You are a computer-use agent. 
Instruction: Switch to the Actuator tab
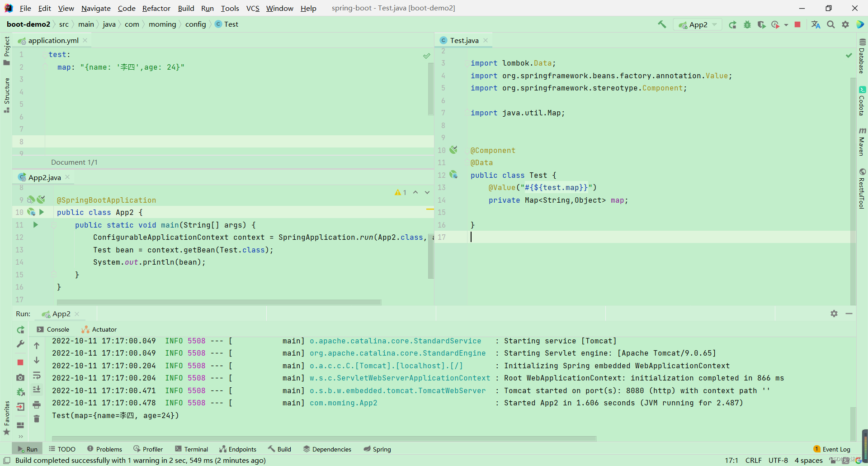tap(104, 329)
